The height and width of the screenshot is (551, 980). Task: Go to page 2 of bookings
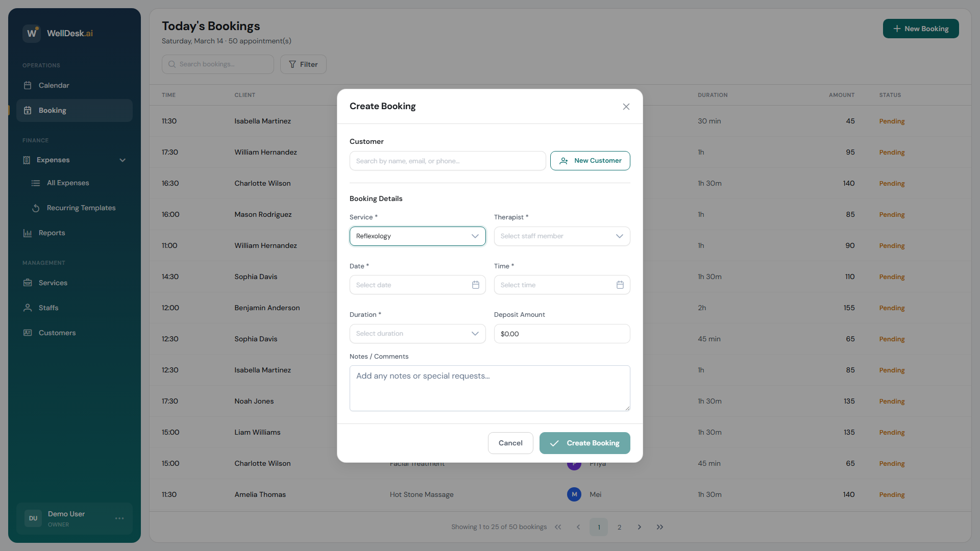pyautogui.click(x=619, y=527)
